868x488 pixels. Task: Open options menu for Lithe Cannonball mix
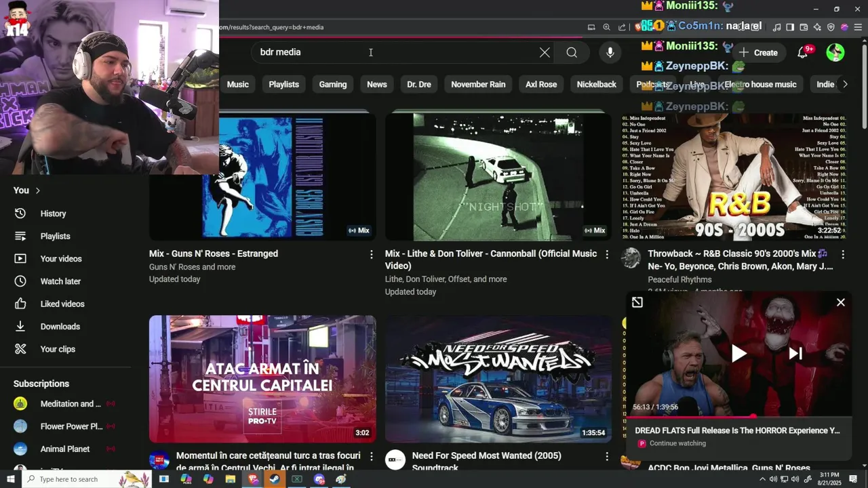click(x=607, y=254)
